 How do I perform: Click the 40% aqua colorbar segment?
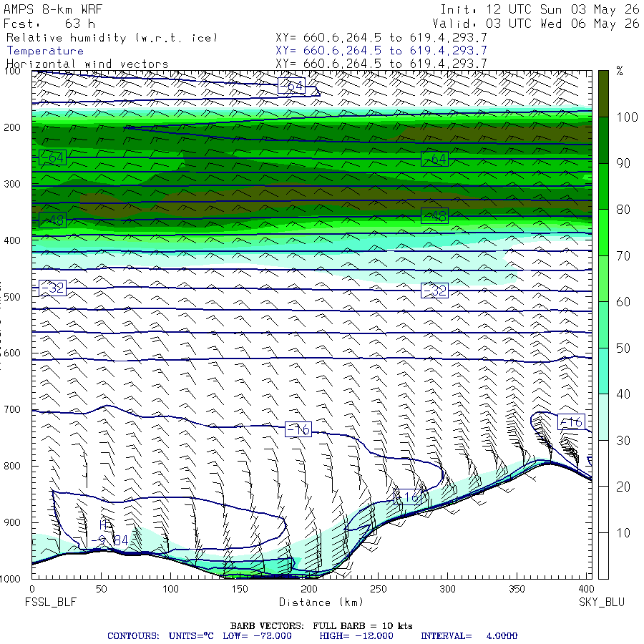(603, 371)
